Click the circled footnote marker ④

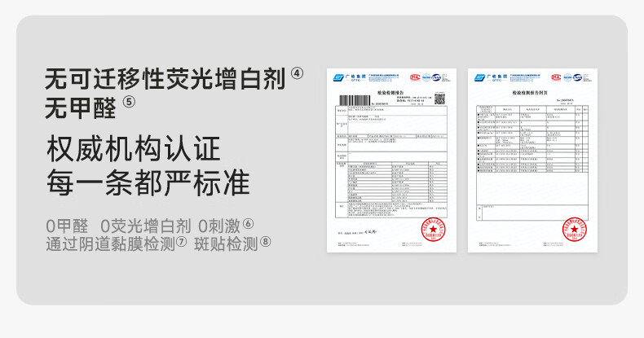click(x=297, y=74)
